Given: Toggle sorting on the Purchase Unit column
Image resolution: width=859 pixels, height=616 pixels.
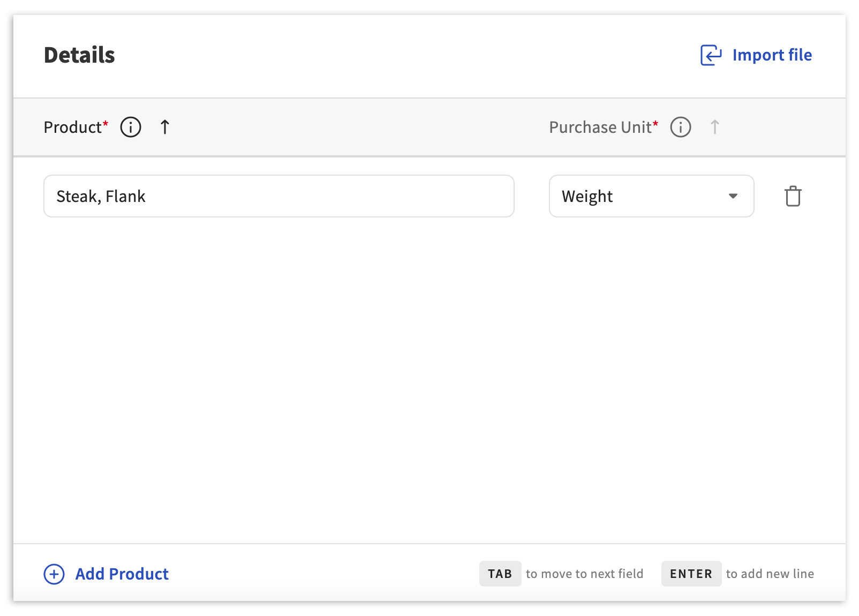Looking at the screenshot, I should (x=715, y=127).
